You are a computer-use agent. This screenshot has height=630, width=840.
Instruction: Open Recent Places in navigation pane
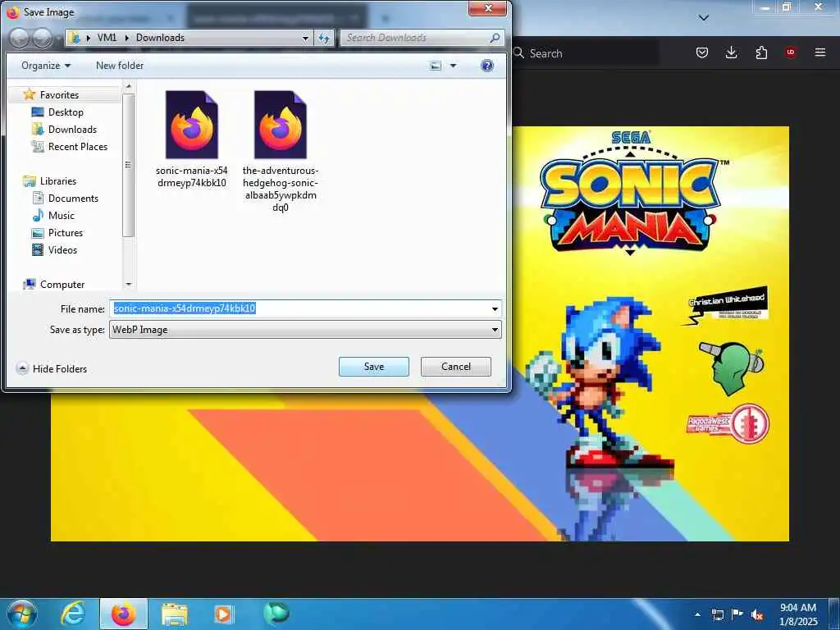(78, 146)
